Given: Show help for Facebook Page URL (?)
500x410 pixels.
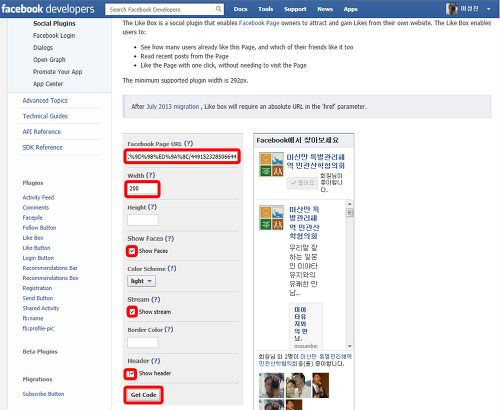Looking at the screenshot, I should click(x=189, y=144).
